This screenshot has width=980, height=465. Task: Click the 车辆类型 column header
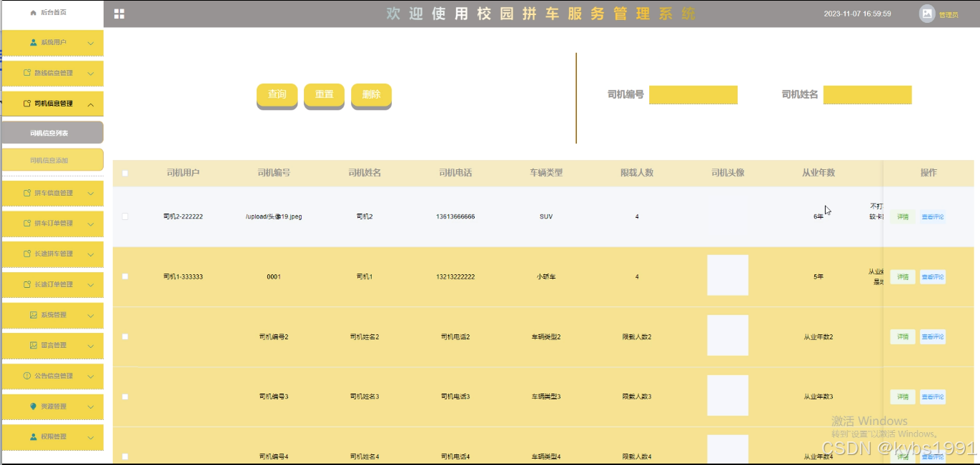546,173
